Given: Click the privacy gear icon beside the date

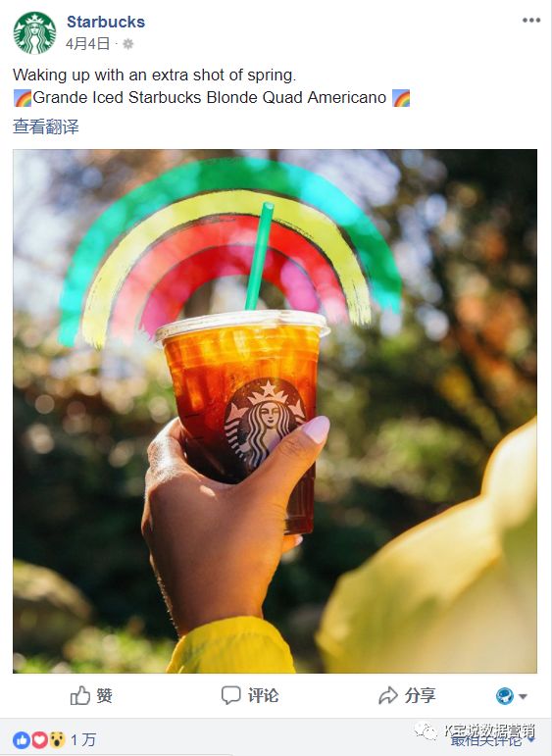Looking at the screenshot, I should (x=127, y=44).
